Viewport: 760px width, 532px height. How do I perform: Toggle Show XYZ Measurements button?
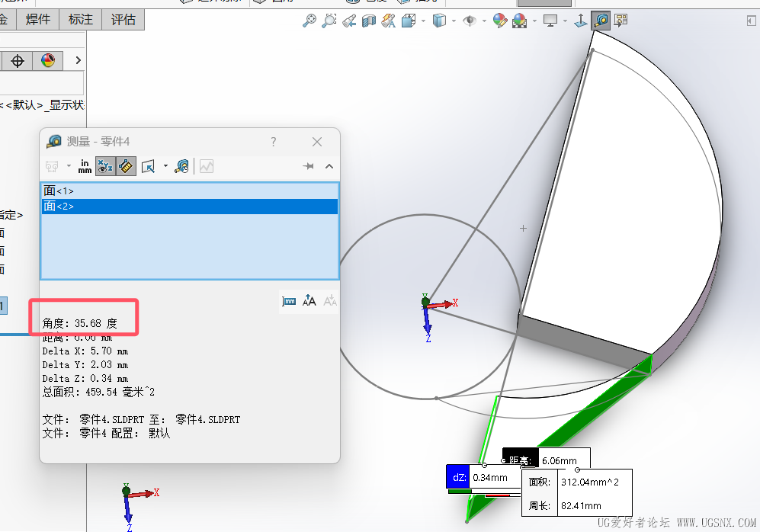105,166
